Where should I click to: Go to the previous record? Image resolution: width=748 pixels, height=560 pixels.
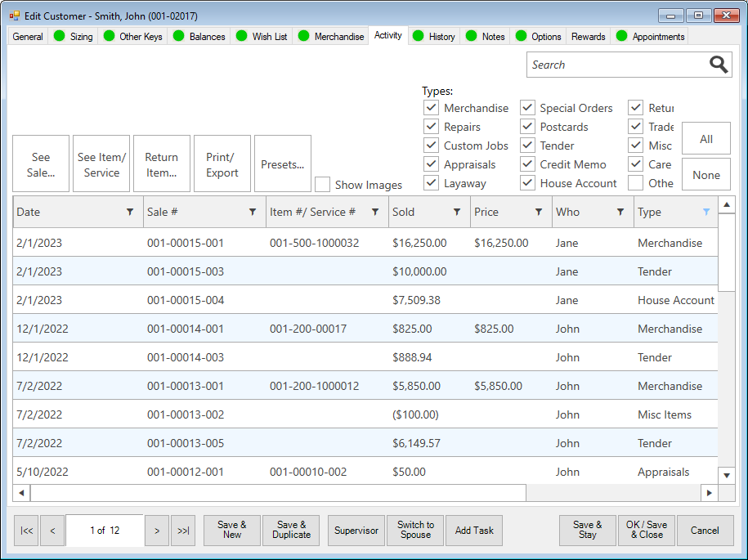pyautogui.click(x=52, y=531)
